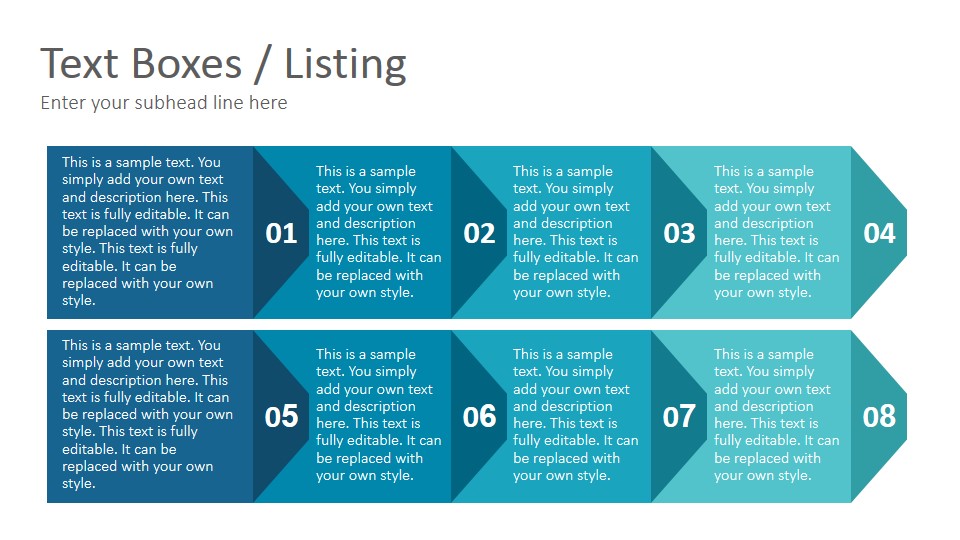Screen dimensions: 960x540
Task: Select the text box between 01 and 02
Action: 378,232
